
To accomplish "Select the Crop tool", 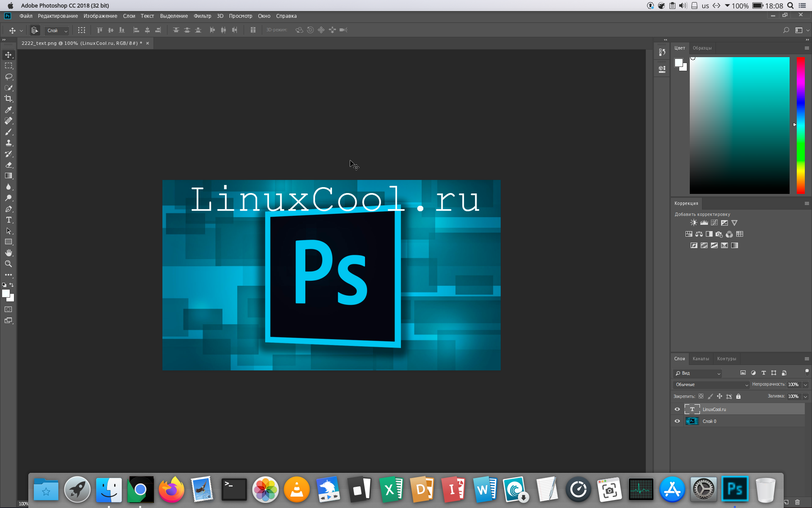I will 8,99.
